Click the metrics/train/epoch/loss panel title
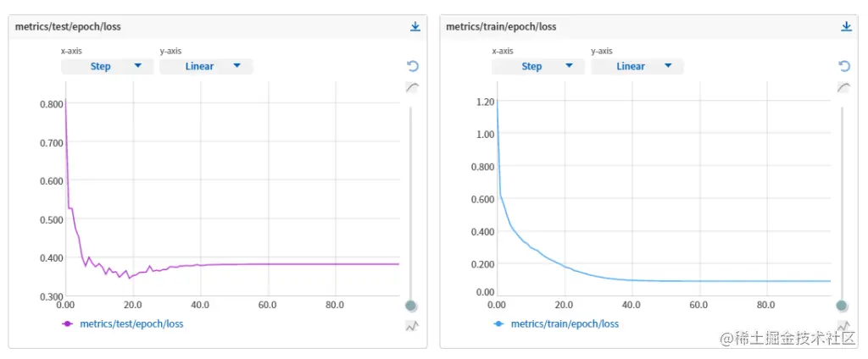This screenshot has height=359, width=868. pos(501,26)
